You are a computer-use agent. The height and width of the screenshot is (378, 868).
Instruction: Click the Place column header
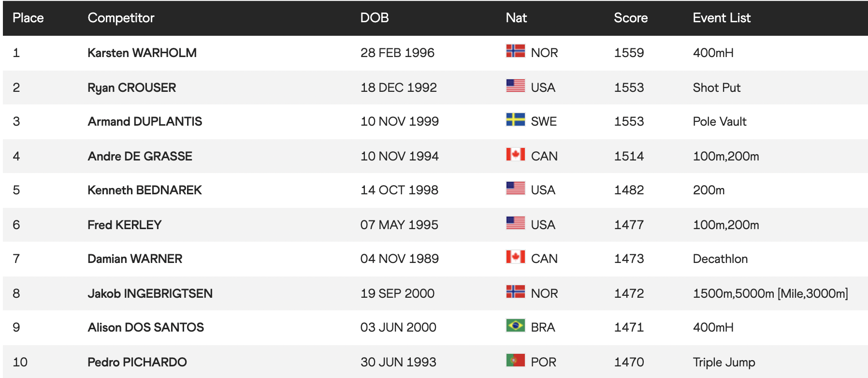pos(28,18)
